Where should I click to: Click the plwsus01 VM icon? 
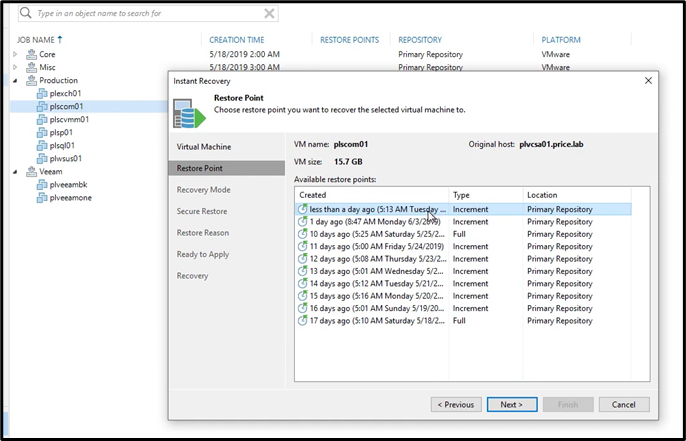click(x=42, y=158)
